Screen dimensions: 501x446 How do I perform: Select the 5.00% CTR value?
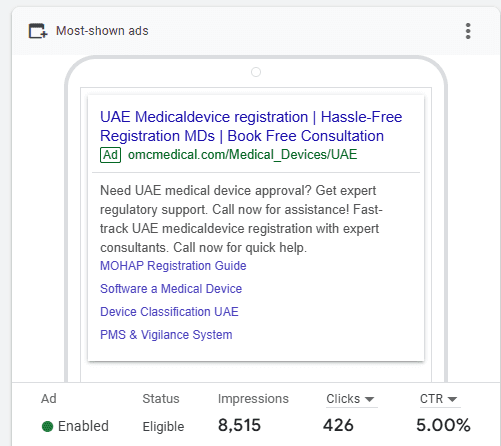click(443, 425)
